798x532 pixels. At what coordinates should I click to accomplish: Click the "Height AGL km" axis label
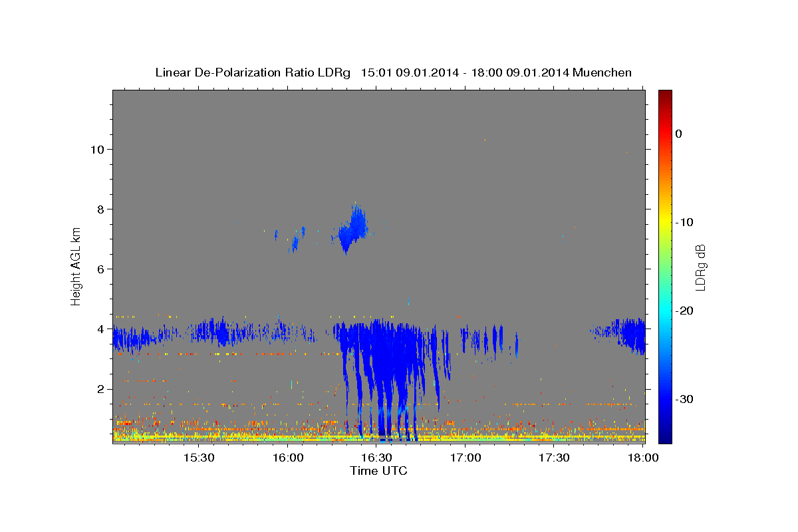tap(76, 266)
